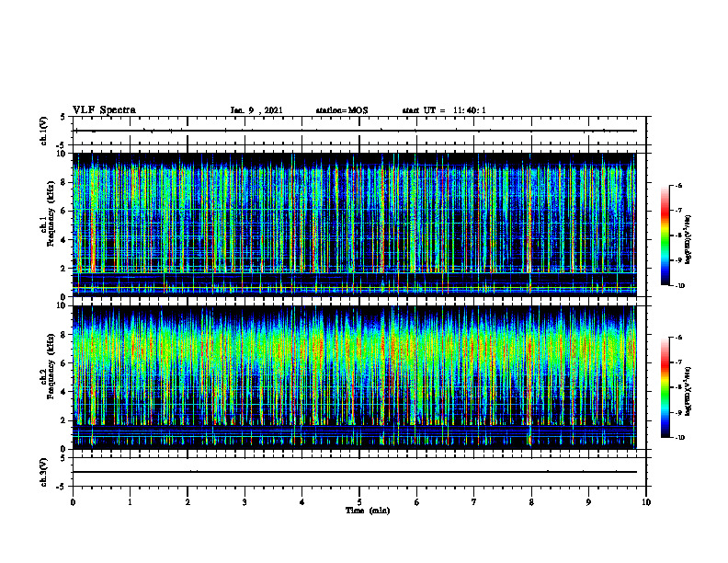Click time axis tick label 8

tap(531, 502)
